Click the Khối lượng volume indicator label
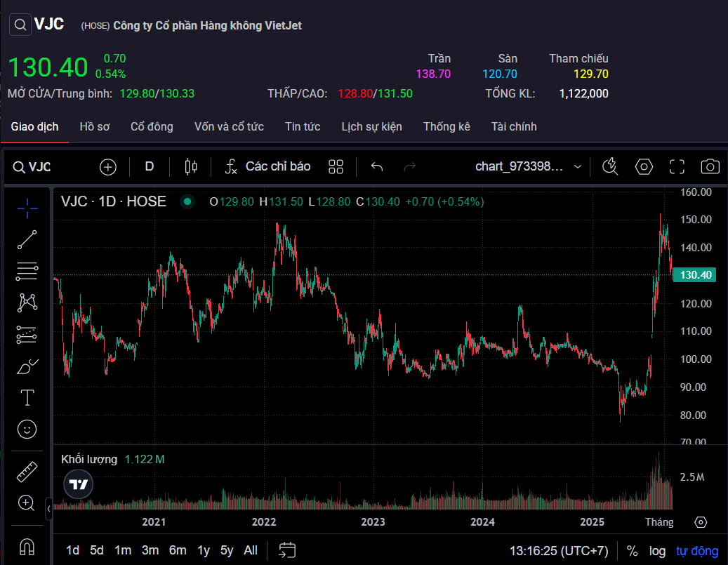This screenshot has height=565, width=728. tap(89, 459)
